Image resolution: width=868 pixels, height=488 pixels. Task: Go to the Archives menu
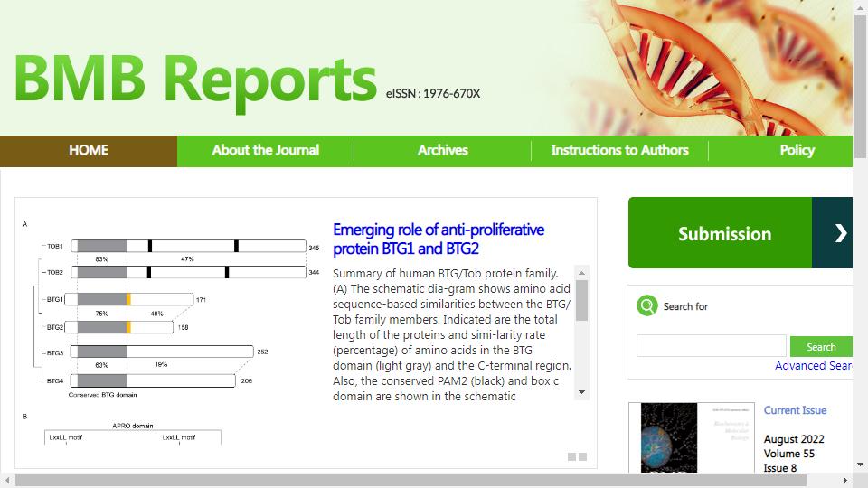pos(443,151)
